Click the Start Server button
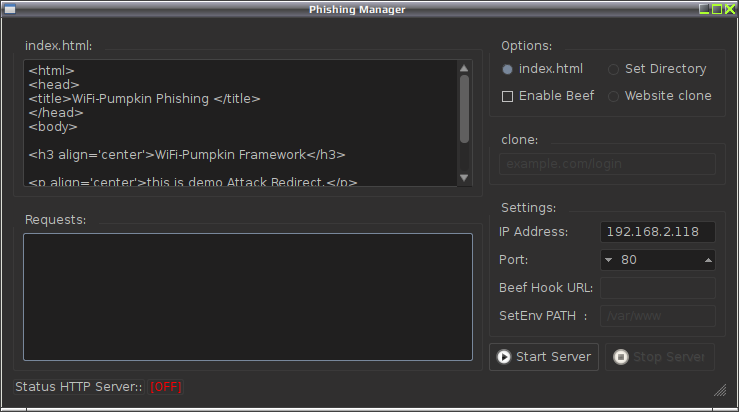The image size is (739, 412). pyautogui.click(x=544, y=357)
